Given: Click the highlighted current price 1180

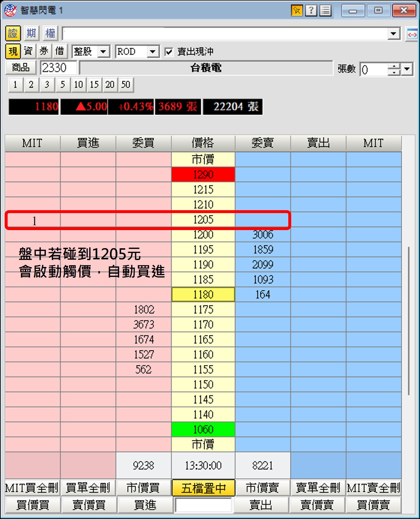Looking at the screenshot, I should tap(203, 294).
